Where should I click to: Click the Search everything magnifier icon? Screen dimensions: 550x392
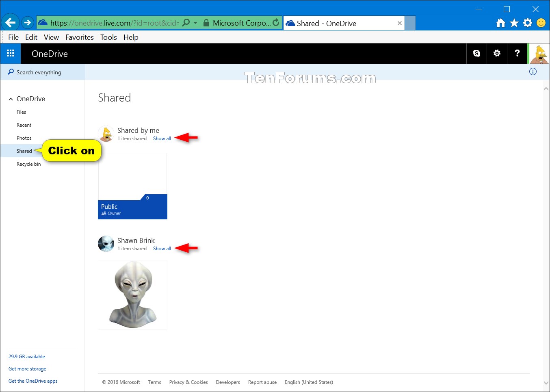[10, 72]
